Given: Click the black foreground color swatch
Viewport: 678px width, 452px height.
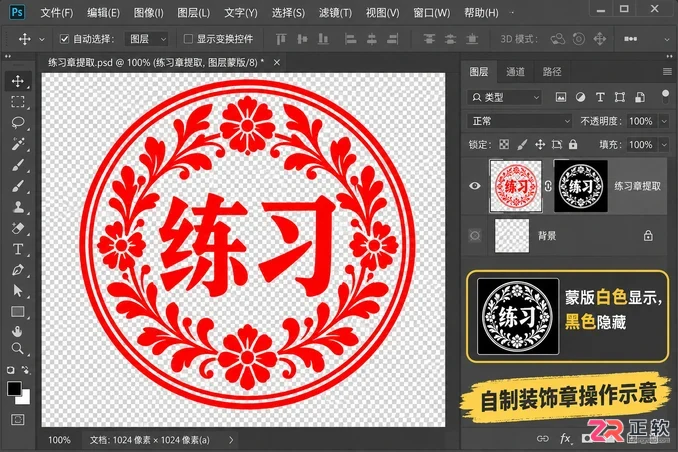Looking at the screenshot, I should coord(13,388).
